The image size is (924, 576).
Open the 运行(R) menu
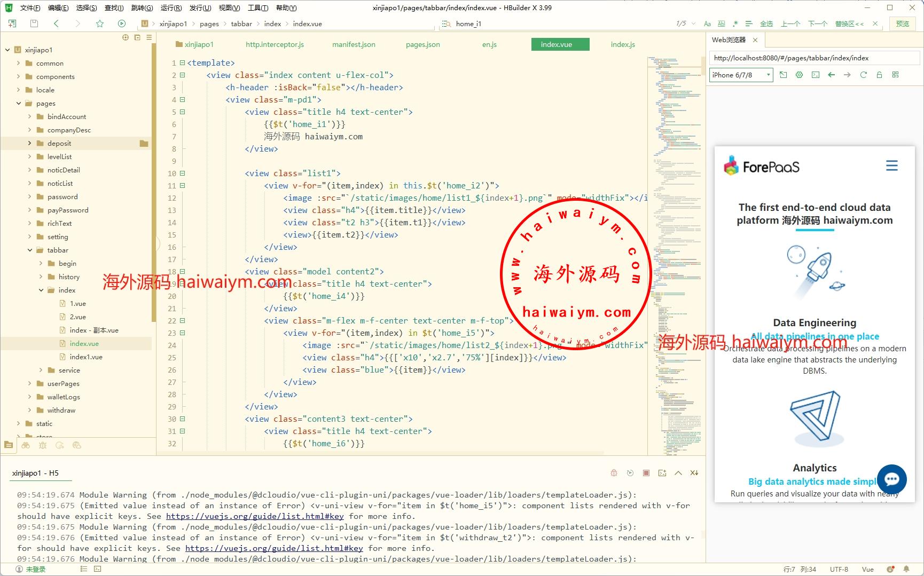(x=171, y=7)
